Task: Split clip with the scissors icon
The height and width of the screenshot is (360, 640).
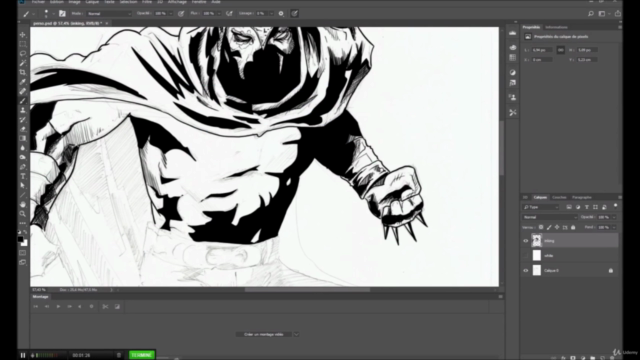Action: click(105, 307)
